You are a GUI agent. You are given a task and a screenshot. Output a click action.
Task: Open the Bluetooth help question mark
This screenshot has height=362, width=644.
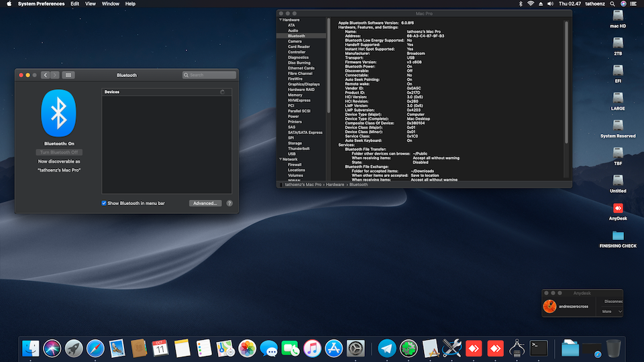coord(229,203)
